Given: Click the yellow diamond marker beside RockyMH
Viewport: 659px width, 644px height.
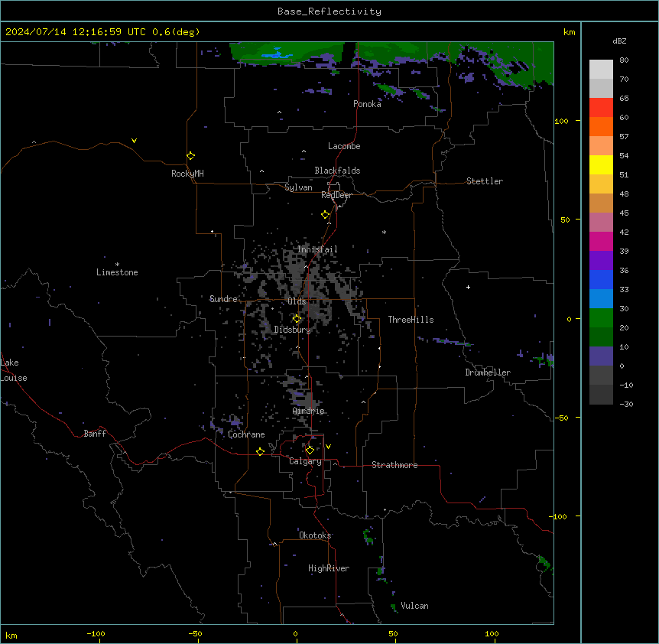Looking at the screenshot, I should point(190,156).
